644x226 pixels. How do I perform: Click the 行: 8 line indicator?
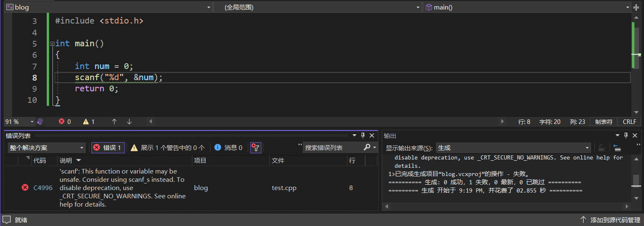[x=524, y=122]
